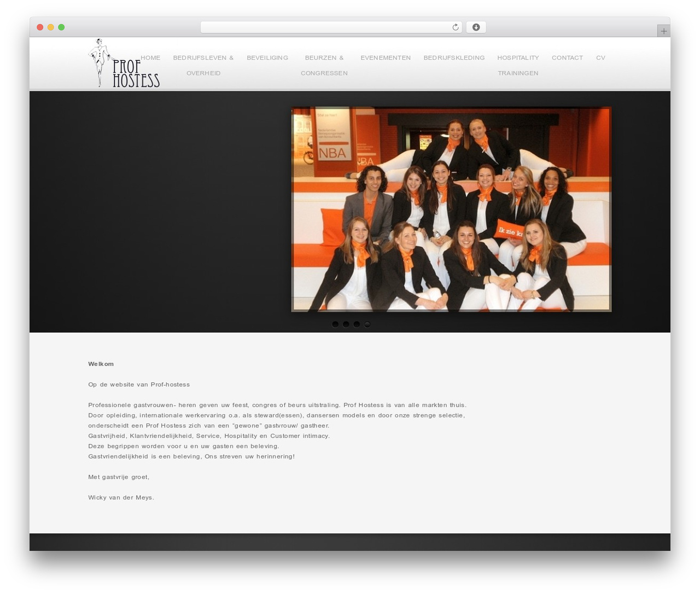The image size is (700, 593).
Task: Click the line 'Deze begrippen worden voor u'
Action: coord(184,446)
